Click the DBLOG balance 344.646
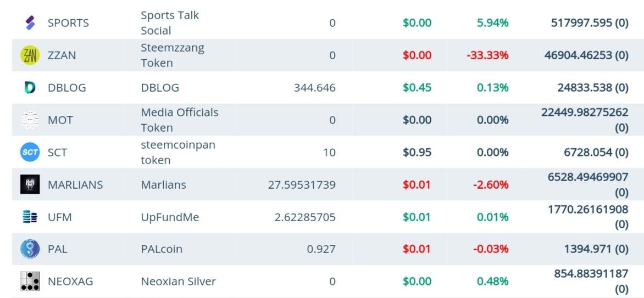 pos(315,88)
